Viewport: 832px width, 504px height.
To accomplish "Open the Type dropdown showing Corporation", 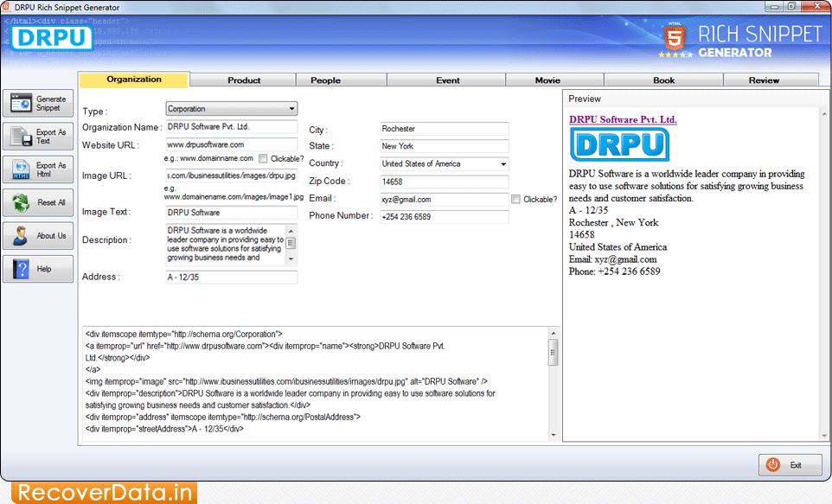I will point(231,109).
